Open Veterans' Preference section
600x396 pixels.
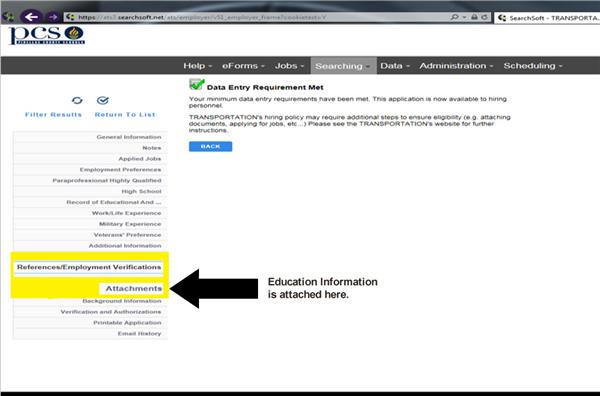(x=90, y=235)
